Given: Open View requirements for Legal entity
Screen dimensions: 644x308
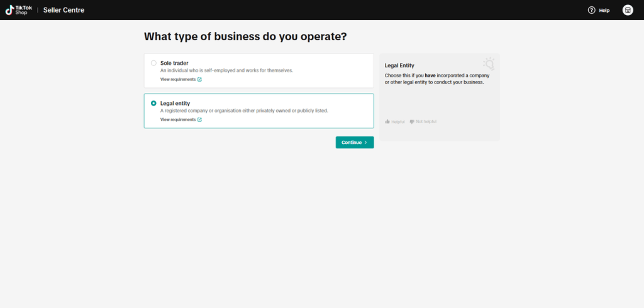Looking at the screenshot, I should point(178,120).
